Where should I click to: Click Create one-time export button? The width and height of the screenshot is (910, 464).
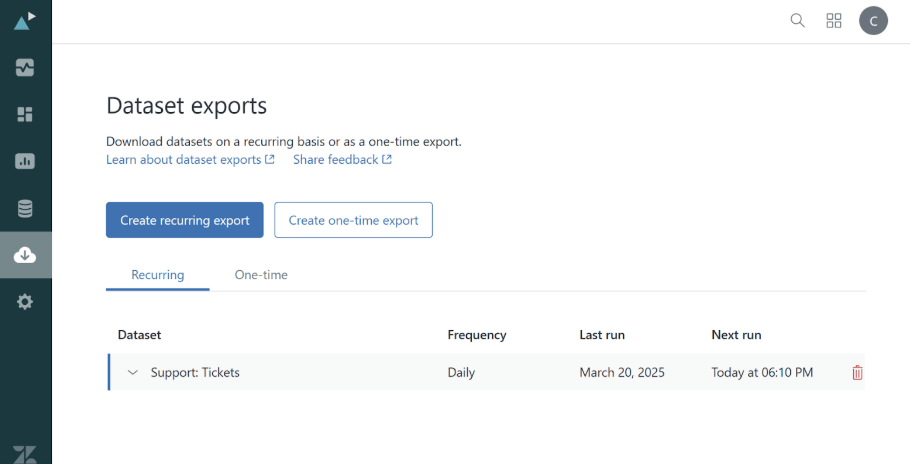[x=353, y=220]
